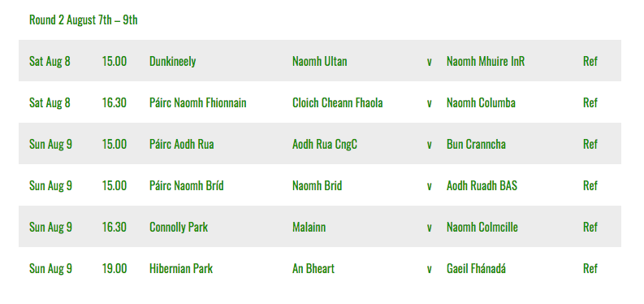Click Páirc Aodh Rua venue
644x304 pixels.
click(x=182, y=144)
